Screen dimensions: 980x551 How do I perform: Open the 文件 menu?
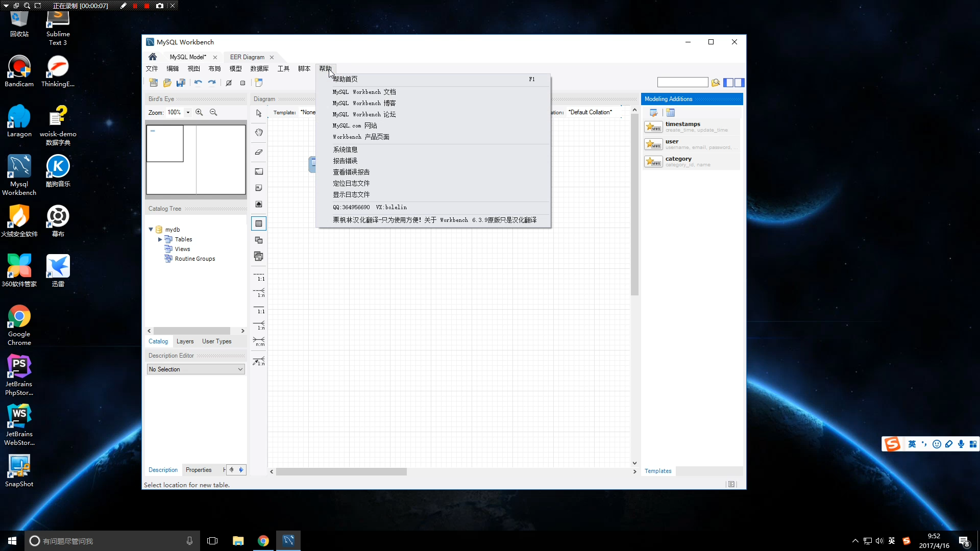pos(152,69)
